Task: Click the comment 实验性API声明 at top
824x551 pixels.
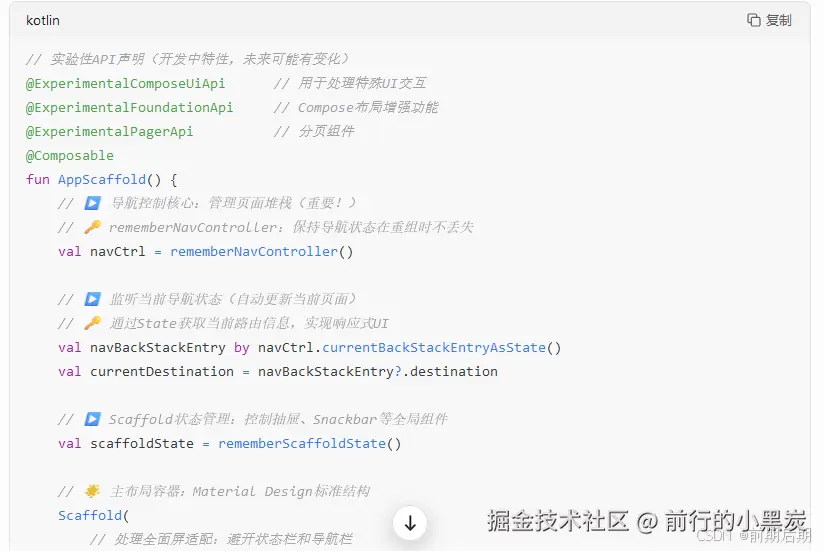Action: [x=187, y=59]
